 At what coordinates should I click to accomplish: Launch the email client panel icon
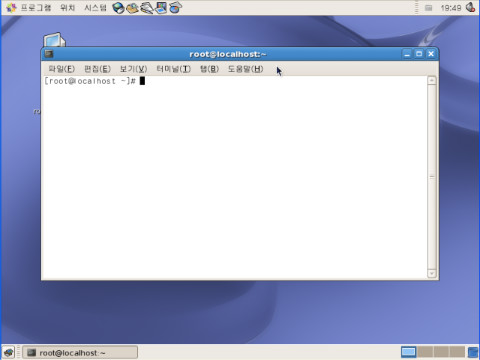132,7
